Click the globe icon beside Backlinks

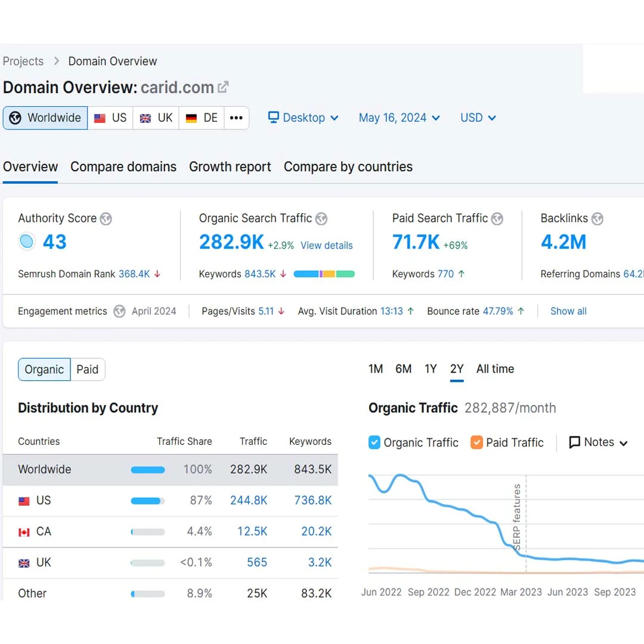point(597,219)
